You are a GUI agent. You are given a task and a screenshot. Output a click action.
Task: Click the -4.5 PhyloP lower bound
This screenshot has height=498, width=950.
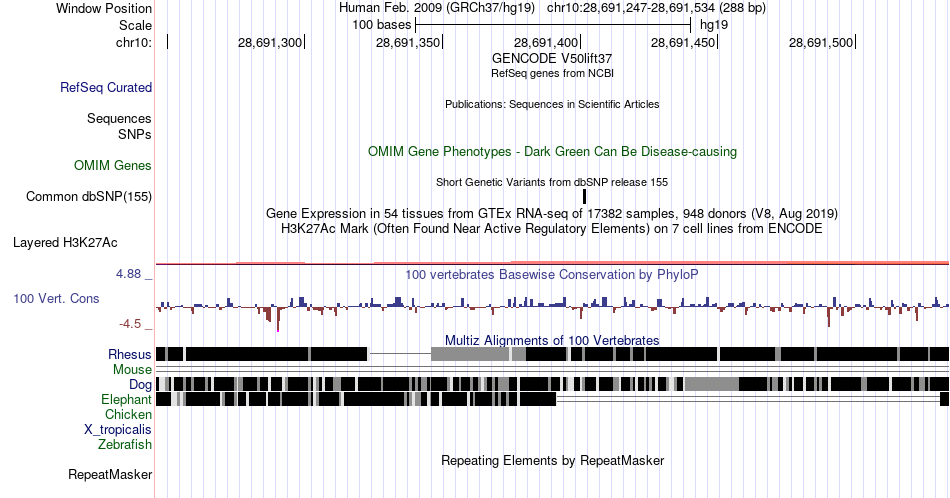pyautogui.click(x=130, y=324)
